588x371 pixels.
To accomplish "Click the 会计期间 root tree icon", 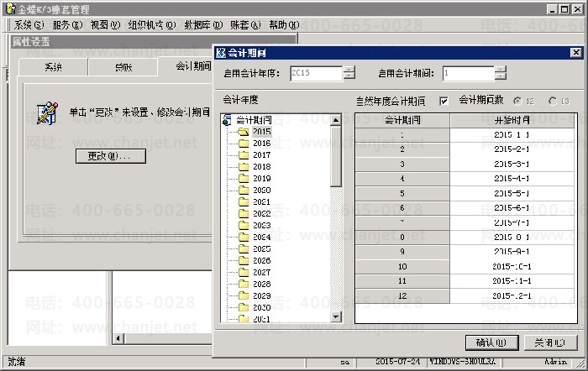I will [x=227, y=120].
